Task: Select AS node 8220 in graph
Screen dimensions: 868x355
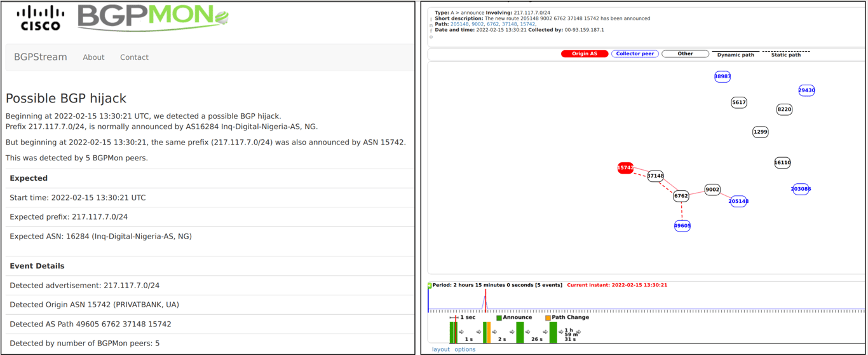Action: (785, 109)
